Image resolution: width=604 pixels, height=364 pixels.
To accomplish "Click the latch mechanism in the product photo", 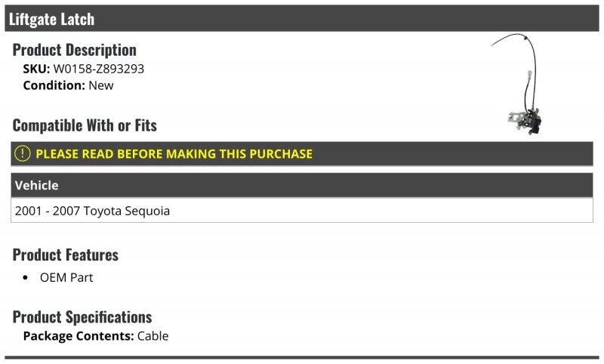I will [525, 120].
